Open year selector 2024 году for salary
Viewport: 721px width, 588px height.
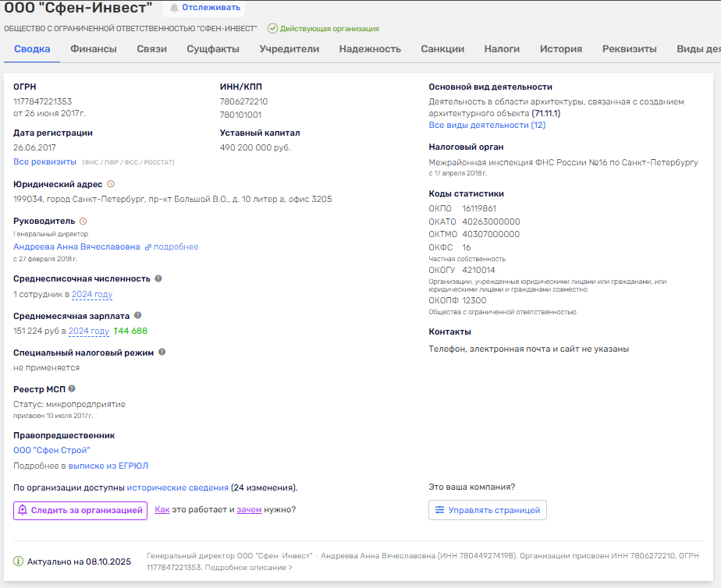89,331
